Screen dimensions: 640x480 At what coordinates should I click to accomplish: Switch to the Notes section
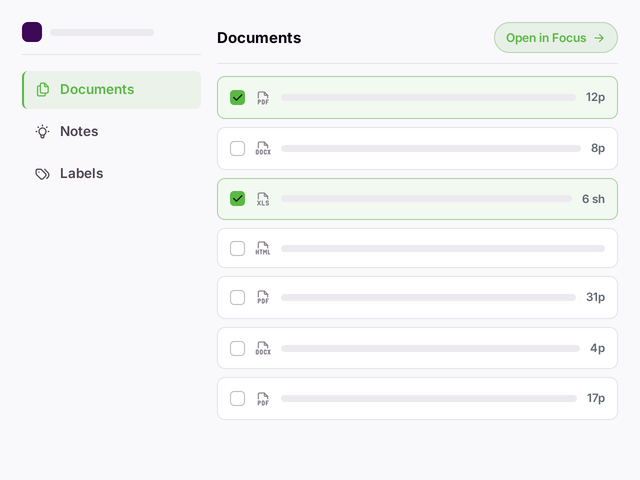point(111,131)
